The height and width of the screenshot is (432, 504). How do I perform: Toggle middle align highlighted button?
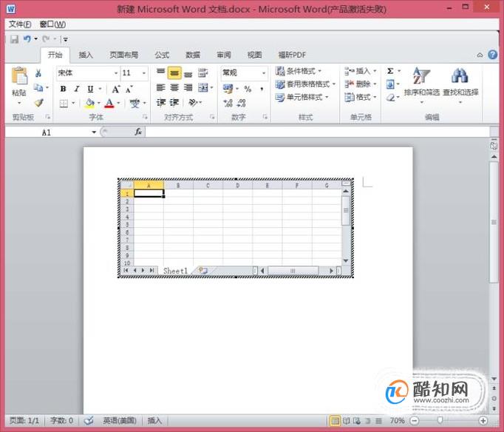pos(174,73)
